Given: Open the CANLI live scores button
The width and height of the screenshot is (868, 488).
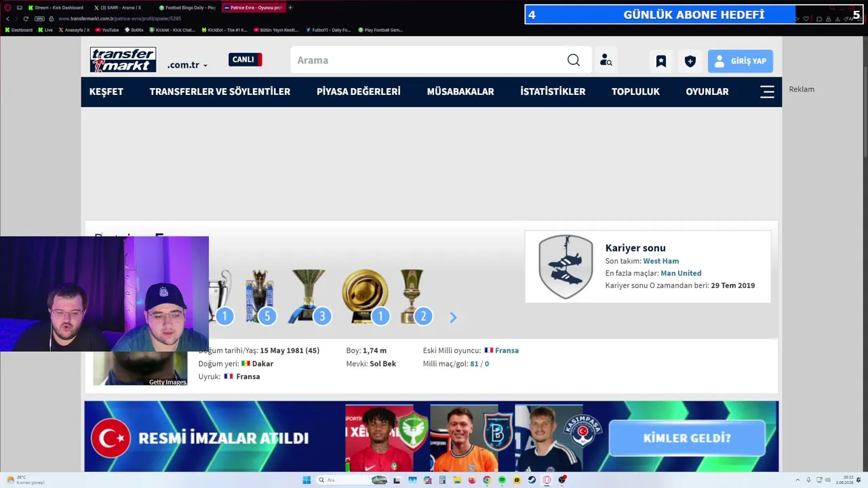Looking at the screenshot, I should pyautogui.click(x=245, y=60).
